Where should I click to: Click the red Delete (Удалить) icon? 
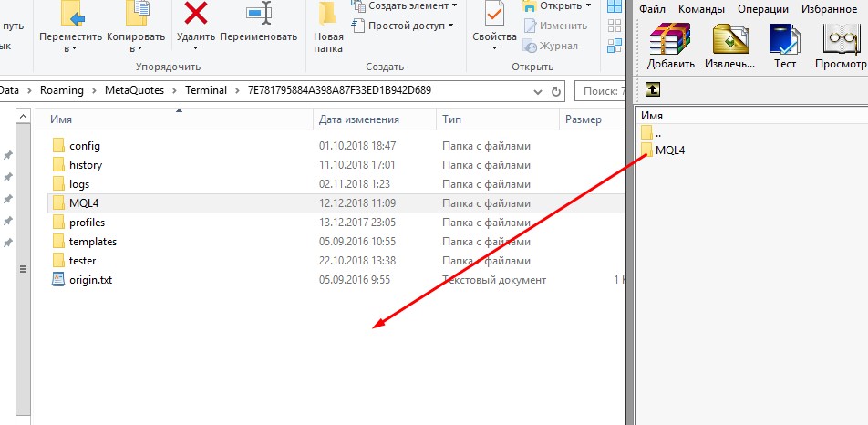coord(195,14)
